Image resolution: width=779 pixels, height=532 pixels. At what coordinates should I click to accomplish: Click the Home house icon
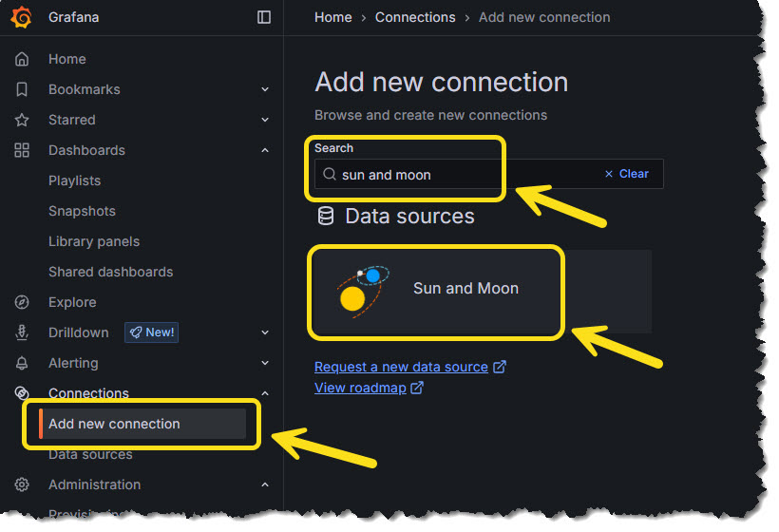point(22,59)
